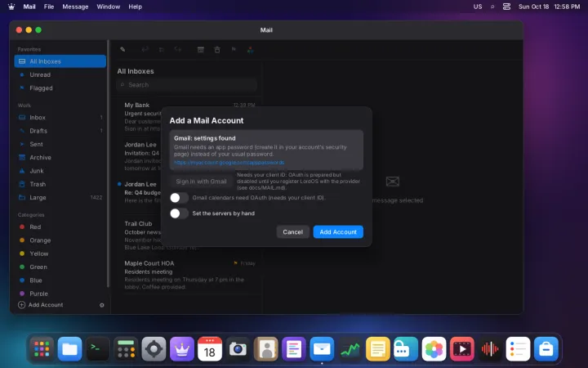This screenshot has width=588, height=368.
Task: Filter by the Orange category
Action: coord(60,240)
